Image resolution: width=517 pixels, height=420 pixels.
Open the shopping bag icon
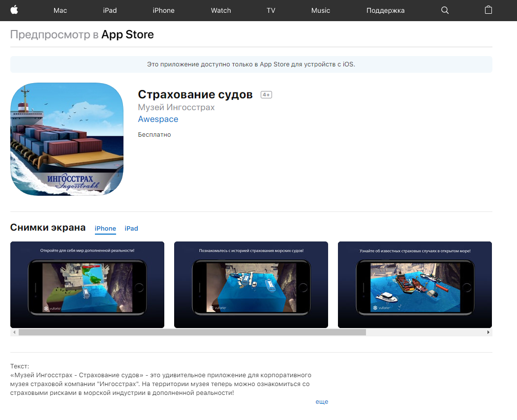pos(488,10)
